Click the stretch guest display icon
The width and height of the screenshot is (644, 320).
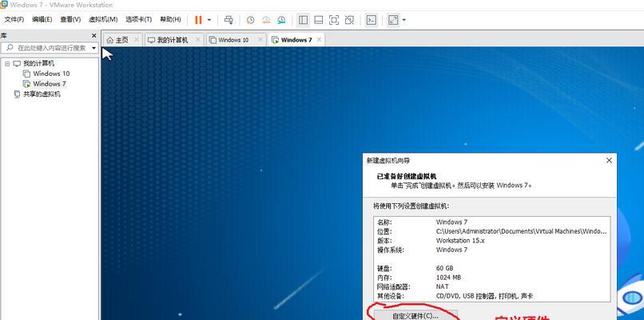(x=393, y=20)
